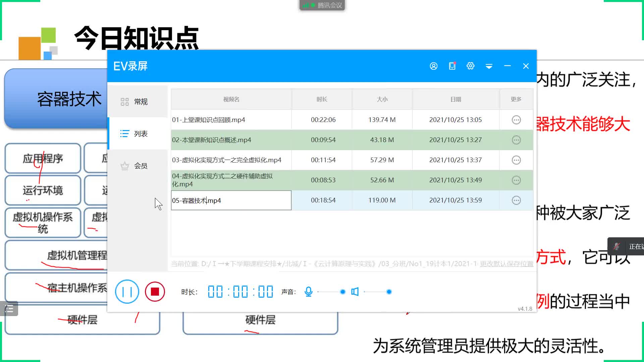The height and width of the screenshot is (362, 644).
Task: Open the list icon at lower left edge
Action: pos(9,309)
